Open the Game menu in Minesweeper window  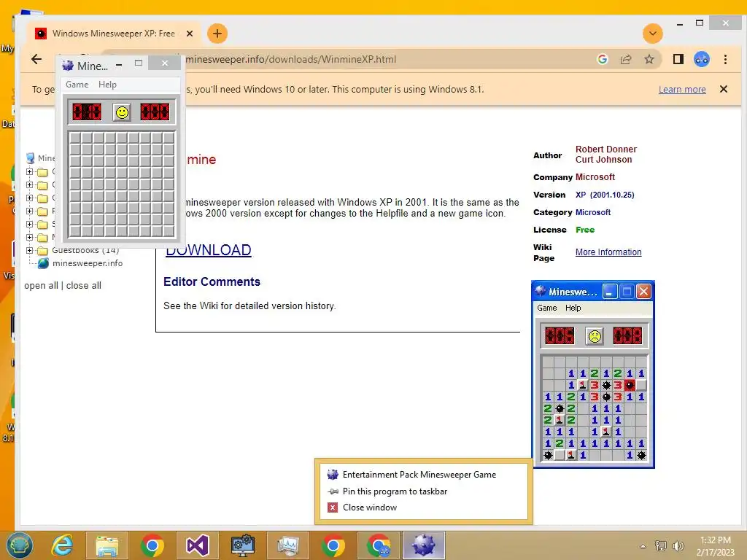77,85
